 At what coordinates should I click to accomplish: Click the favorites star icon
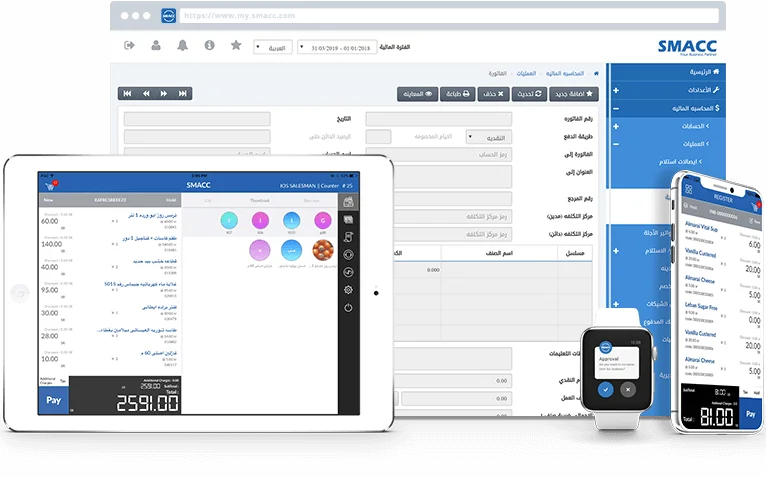236,45
